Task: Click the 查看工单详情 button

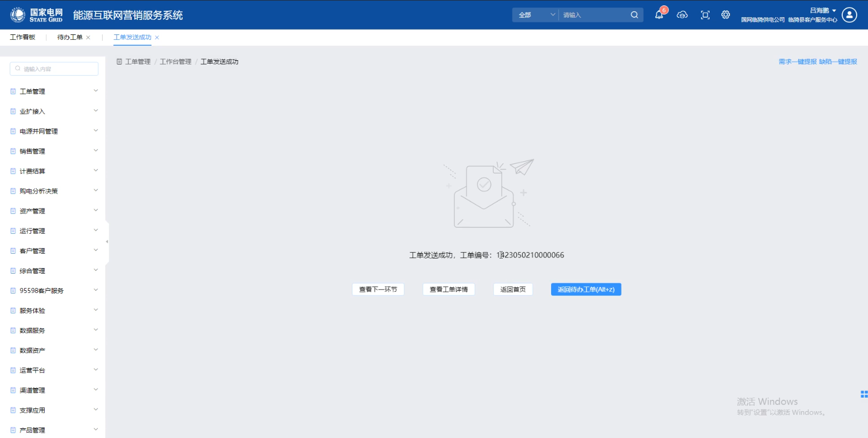Action: pyautogui.click(x=449, y=290)
